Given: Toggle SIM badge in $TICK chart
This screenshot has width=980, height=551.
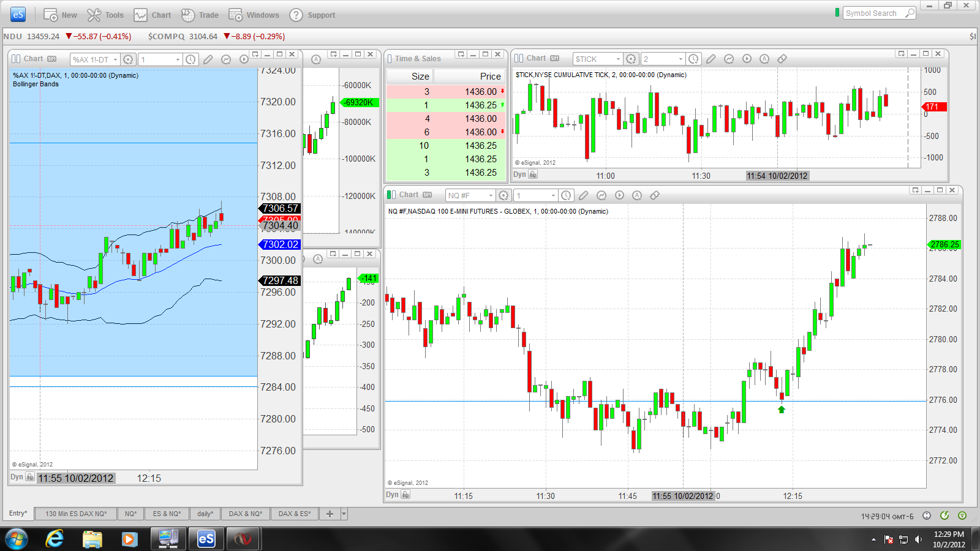Looking at the screenshot, I should [x=555, y=58].
